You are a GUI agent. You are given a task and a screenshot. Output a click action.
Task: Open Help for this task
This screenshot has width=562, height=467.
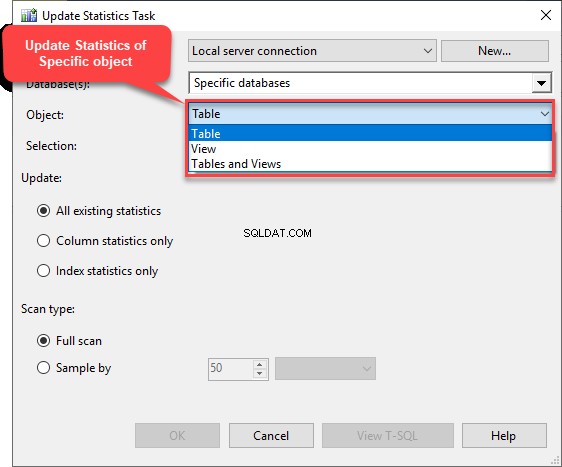504,435
